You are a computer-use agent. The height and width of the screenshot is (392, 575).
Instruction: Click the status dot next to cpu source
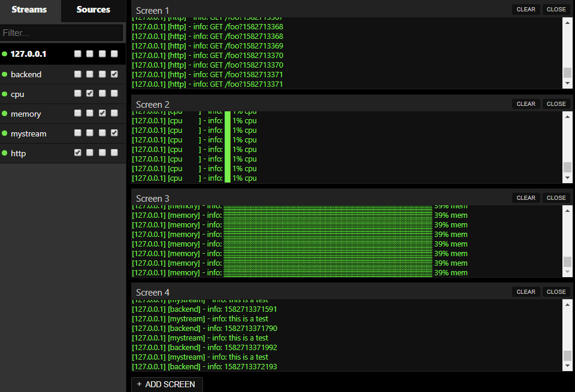pyautogui.click(x=5, y=94)
